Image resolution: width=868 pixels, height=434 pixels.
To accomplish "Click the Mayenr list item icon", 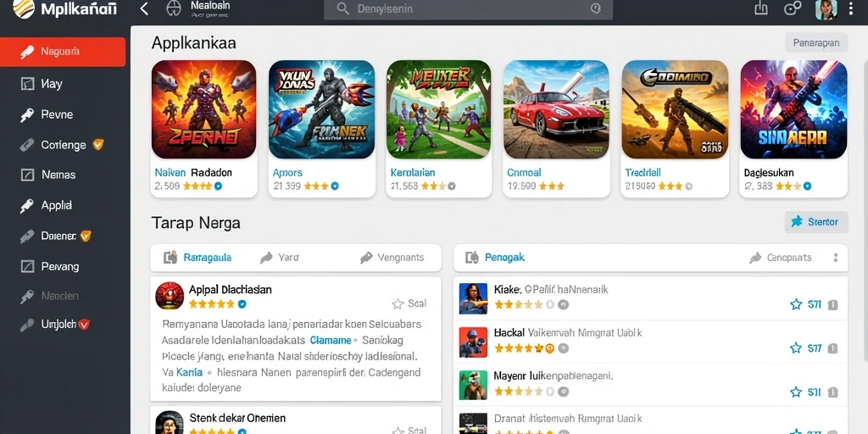I will [473, 386].
